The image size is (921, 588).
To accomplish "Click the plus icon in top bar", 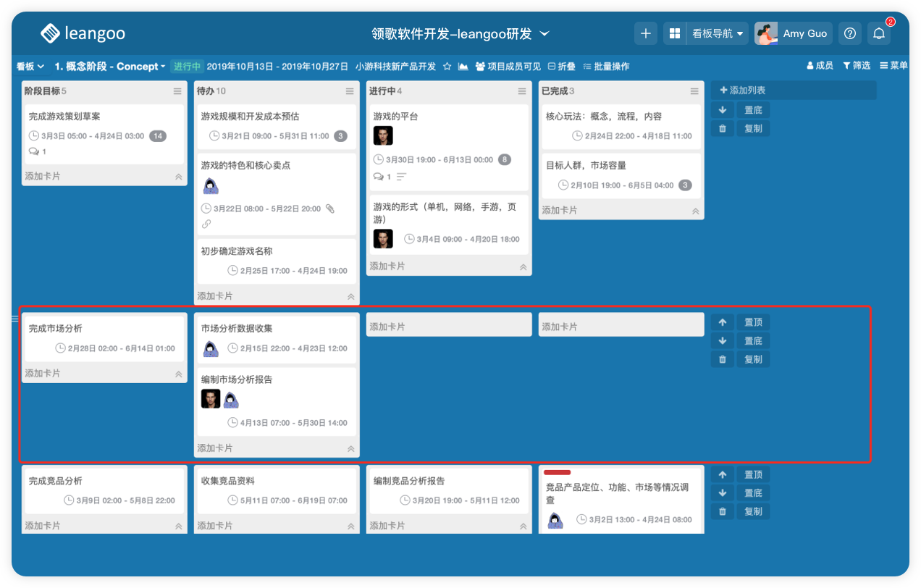I will 646,33.
